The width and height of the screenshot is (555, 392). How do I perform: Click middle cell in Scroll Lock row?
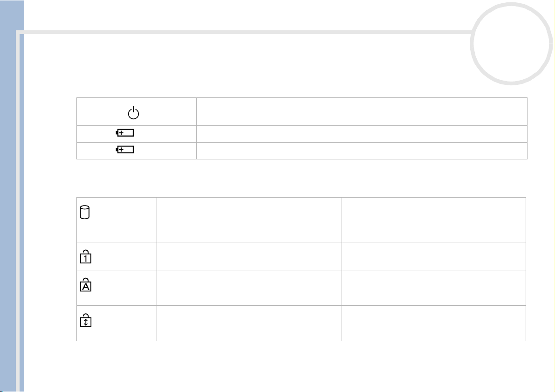click(x=249, y=323)
